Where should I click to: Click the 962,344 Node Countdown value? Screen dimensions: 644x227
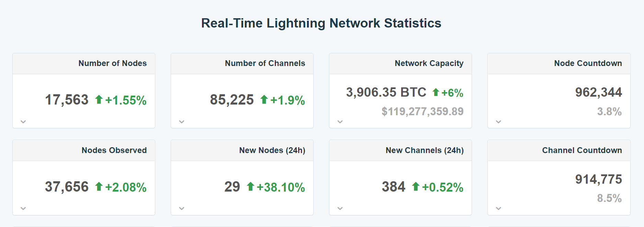pyautogui.click(x=598, y=92)
